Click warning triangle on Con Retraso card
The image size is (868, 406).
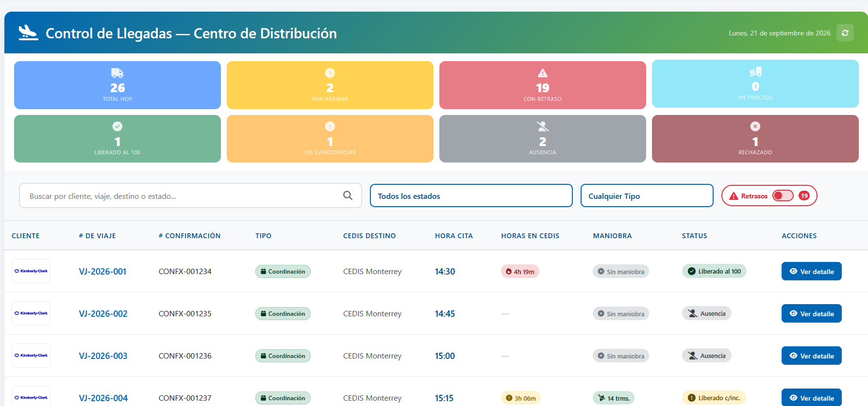point(543,73)
